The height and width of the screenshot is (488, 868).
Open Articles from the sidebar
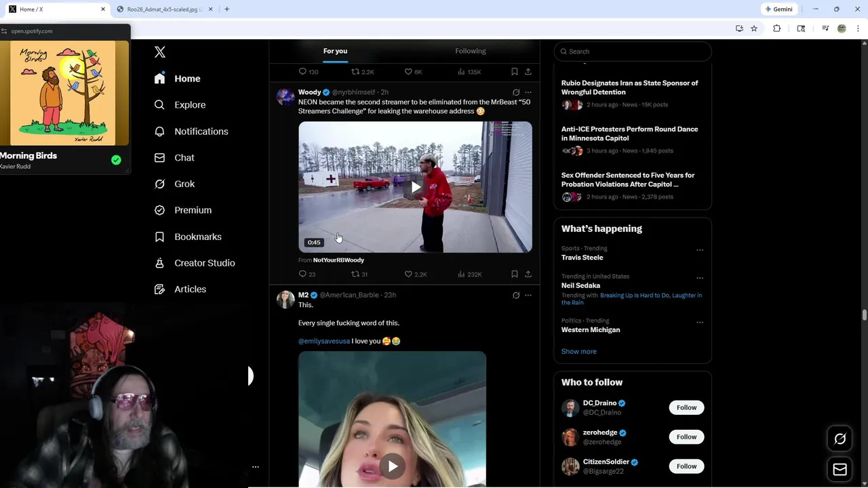click(180, 289)
